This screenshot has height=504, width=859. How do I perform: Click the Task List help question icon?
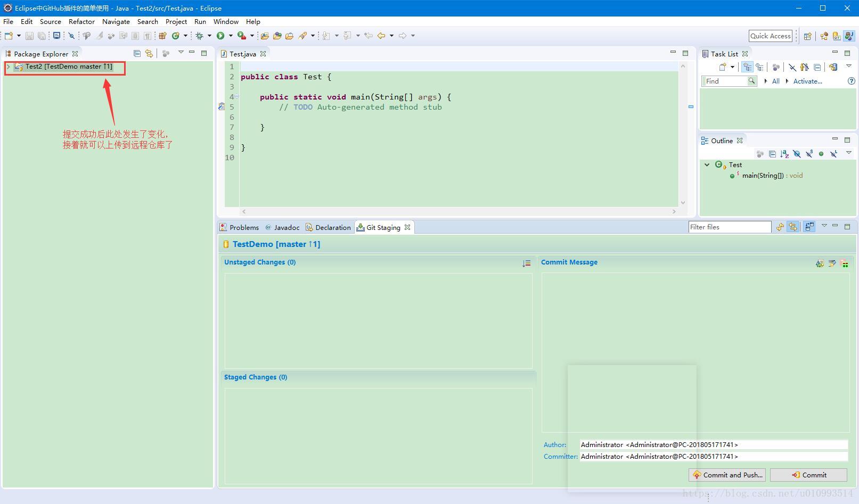pos(851,81)
